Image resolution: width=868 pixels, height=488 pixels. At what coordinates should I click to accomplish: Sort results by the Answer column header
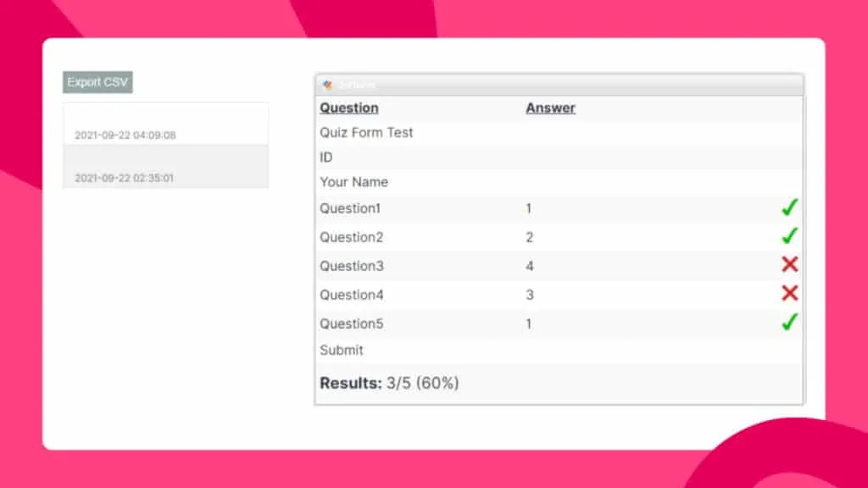click(x=550, y=108)
